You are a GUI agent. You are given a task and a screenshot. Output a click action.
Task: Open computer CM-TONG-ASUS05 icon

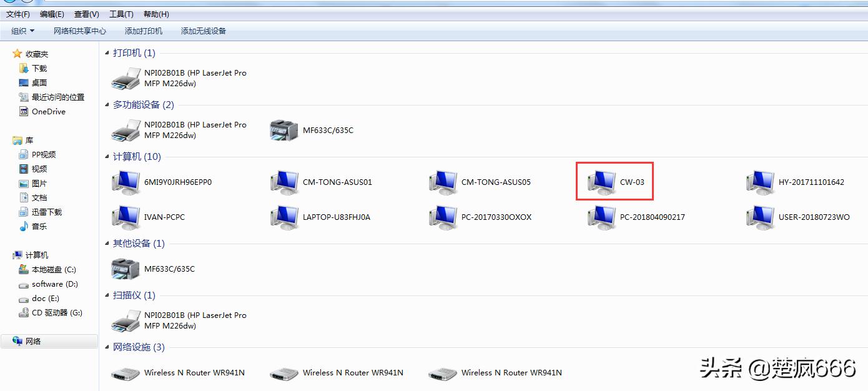pos(443,182)
